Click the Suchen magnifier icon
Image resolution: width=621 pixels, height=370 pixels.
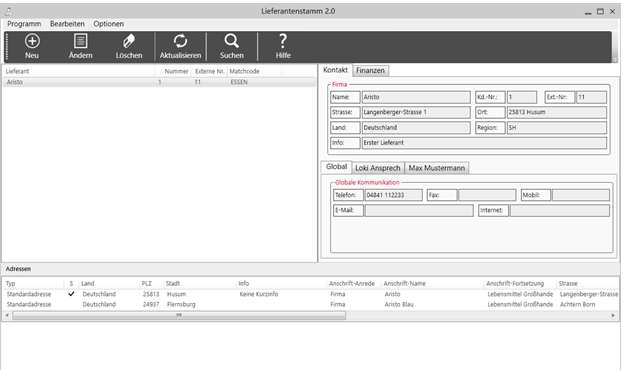pos(232,41)
